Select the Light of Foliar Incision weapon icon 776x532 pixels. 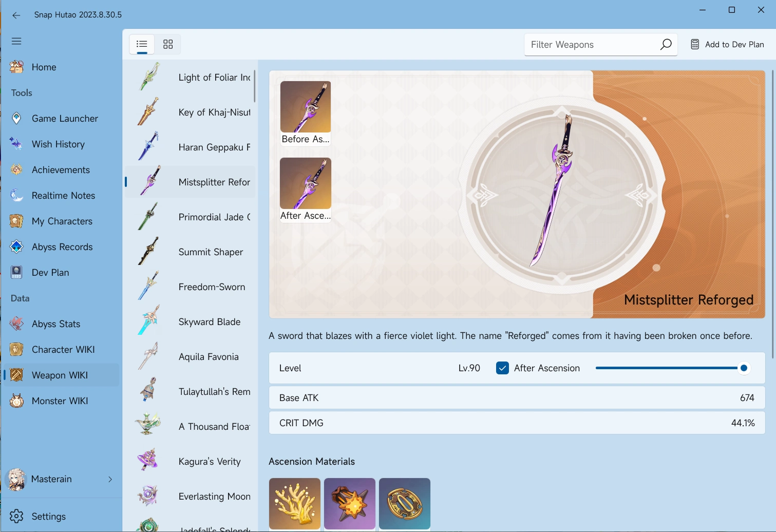click(x=149, y=77)
